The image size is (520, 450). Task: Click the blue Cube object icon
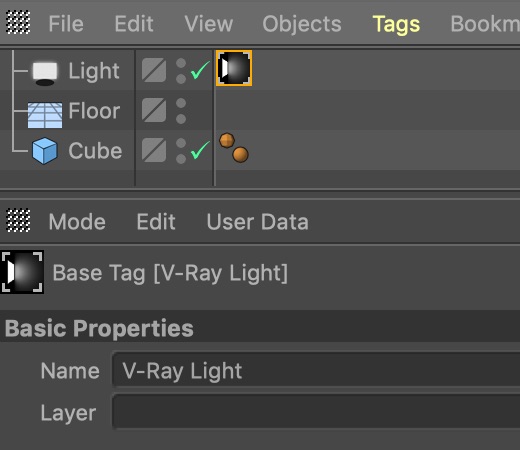click(45, 151)
